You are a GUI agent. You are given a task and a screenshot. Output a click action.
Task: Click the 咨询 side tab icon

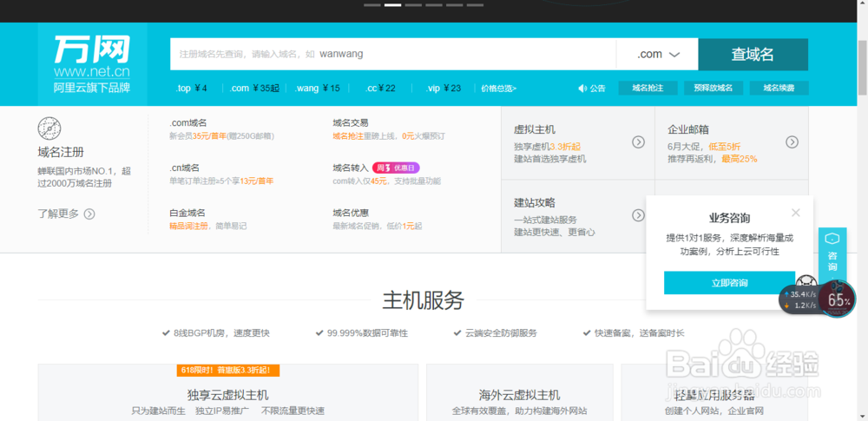click(832, 239)
